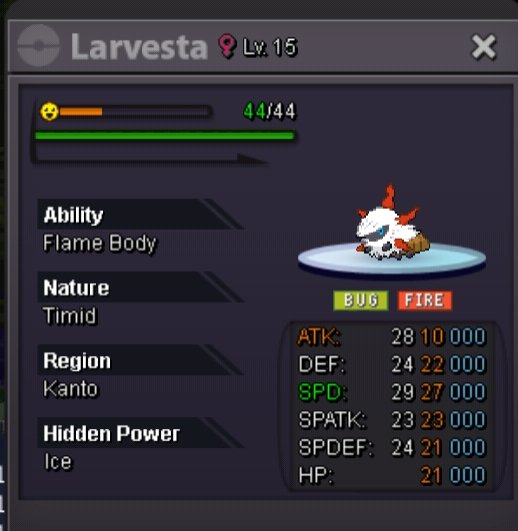Click the orange happiness progress bar
The image size is (518, 531).
click(135, 111)
